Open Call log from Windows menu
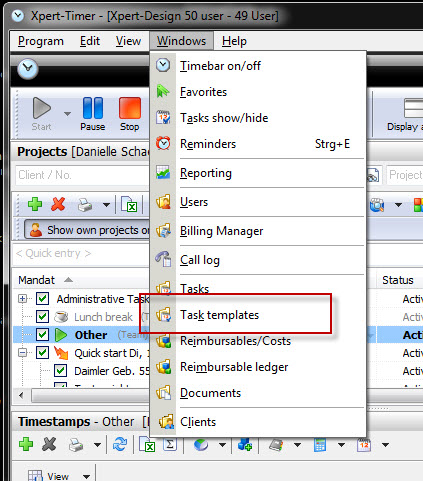 (258, 260)
